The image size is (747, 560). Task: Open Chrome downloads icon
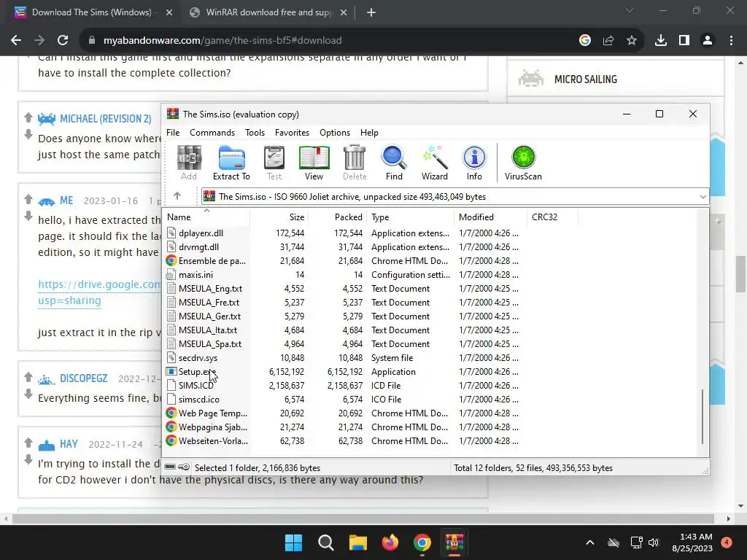click(x=661, y=41)
